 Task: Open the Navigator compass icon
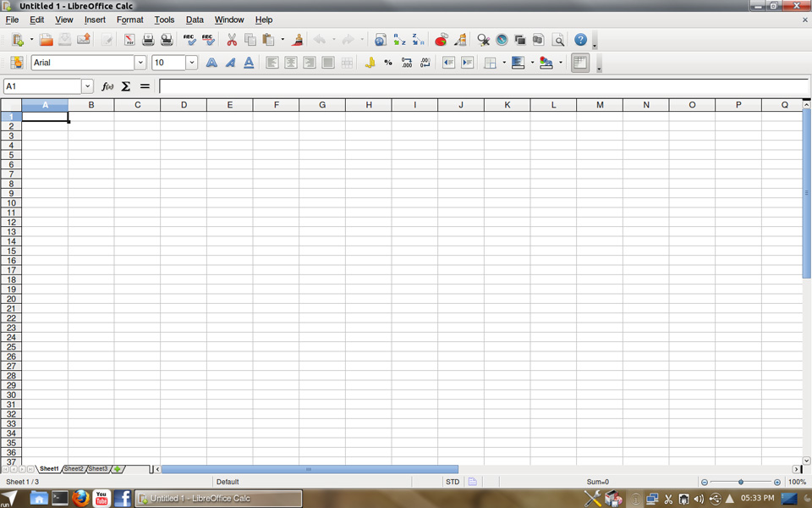[502, 40]
